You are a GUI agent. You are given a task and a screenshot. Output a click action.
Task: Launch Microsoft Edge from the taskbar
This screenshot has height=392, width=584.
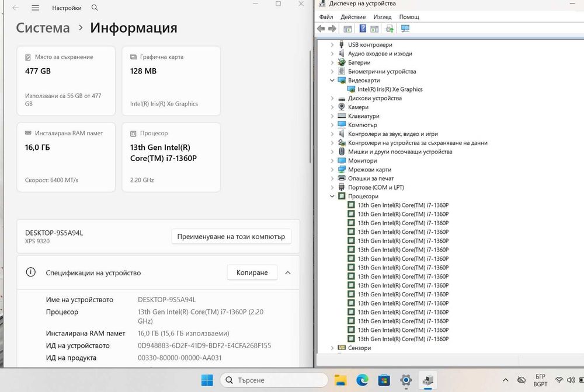362,380
